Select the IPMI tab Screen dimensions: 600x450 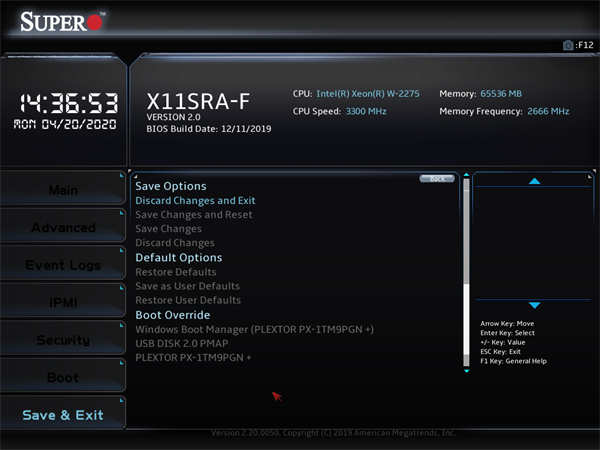pos(63,302)
